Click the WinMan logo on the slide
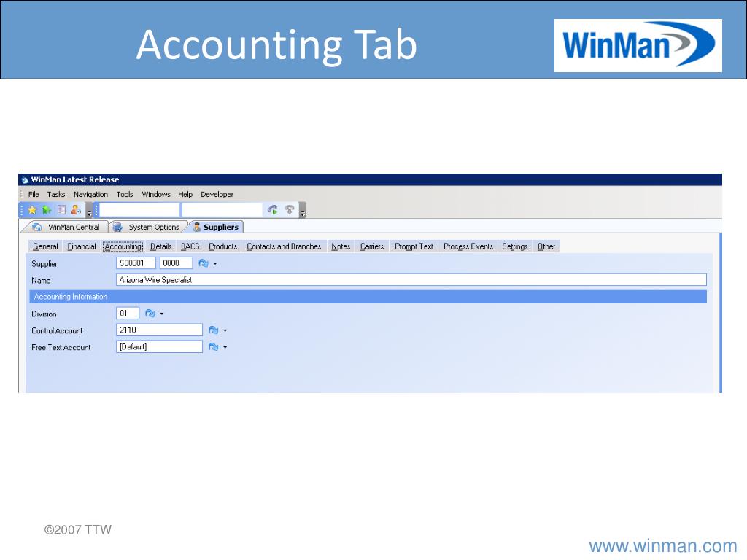This screenshot has height=560, width=747. pyautogui.click(x=638, y=46)
